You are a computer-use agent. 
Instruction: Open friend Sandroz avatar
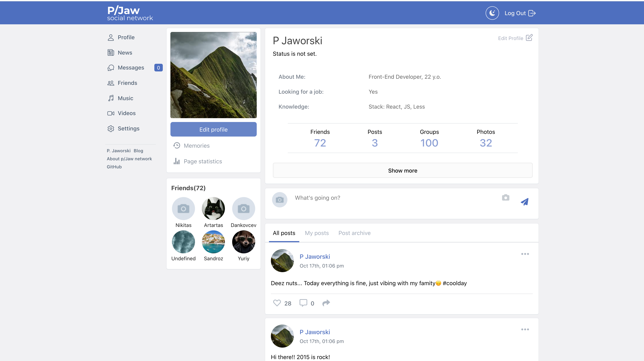click(x=213, y=242)
